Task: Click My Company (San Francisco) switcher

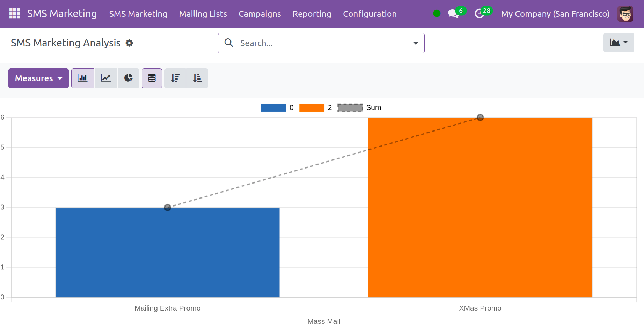Action: (555, 14)
